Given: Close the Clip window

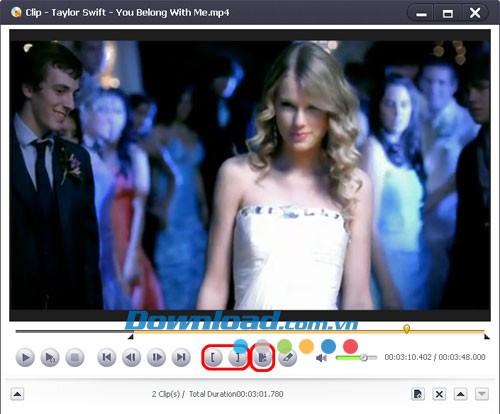Looking at the screenshot, I should coord(475,13).
